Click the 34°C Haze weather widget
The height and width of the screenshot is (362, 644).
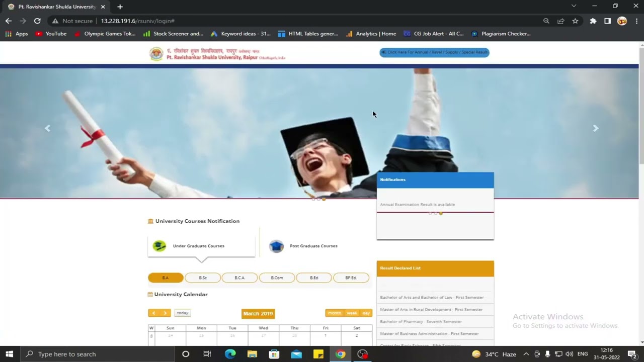(x=494, y=354)
